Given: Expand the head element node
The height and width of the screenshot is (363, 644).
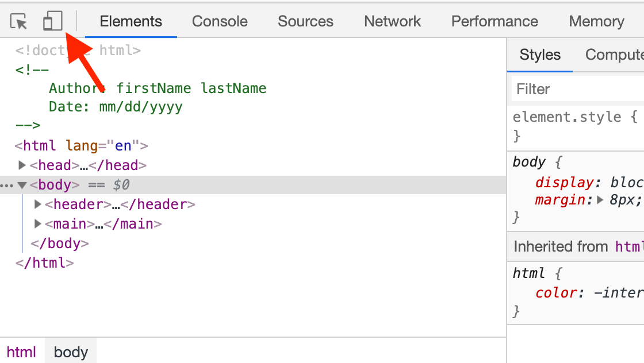Looking at the screenshot, I should coord(22,165).
